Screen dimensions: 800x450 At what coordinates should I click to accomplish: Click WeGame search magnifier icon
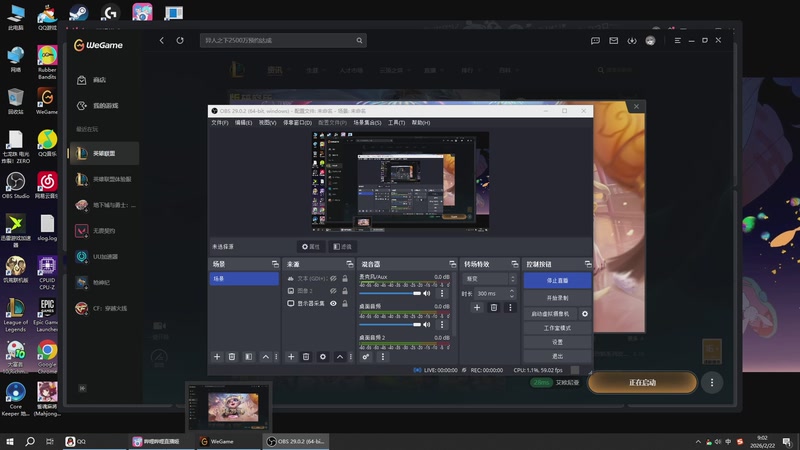pyautogui.click(x=359, y=40)
